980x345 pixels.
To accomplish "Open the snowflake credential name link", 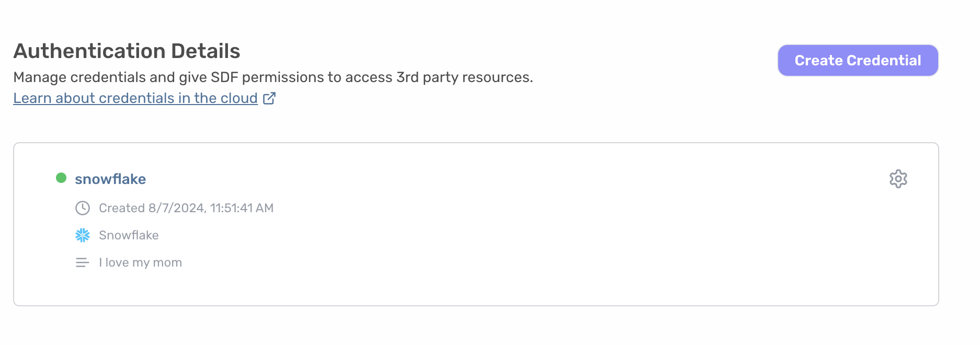I will point(110,179).
